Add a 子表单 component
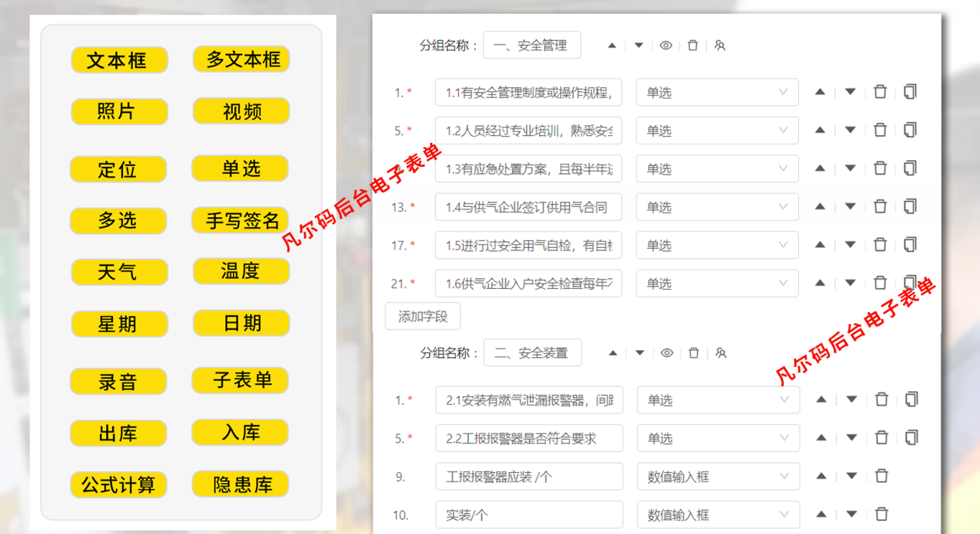The image size is (980, 534). tap(241, 379)
